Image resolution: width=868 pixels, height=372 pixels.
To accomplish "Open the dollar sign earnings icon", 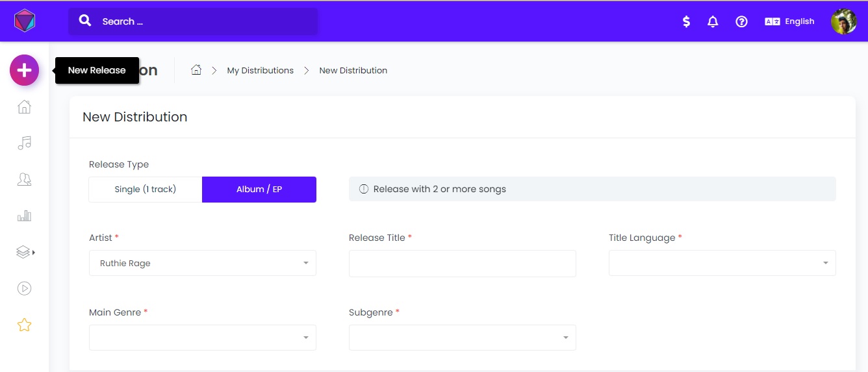I will tap(686, 21).
